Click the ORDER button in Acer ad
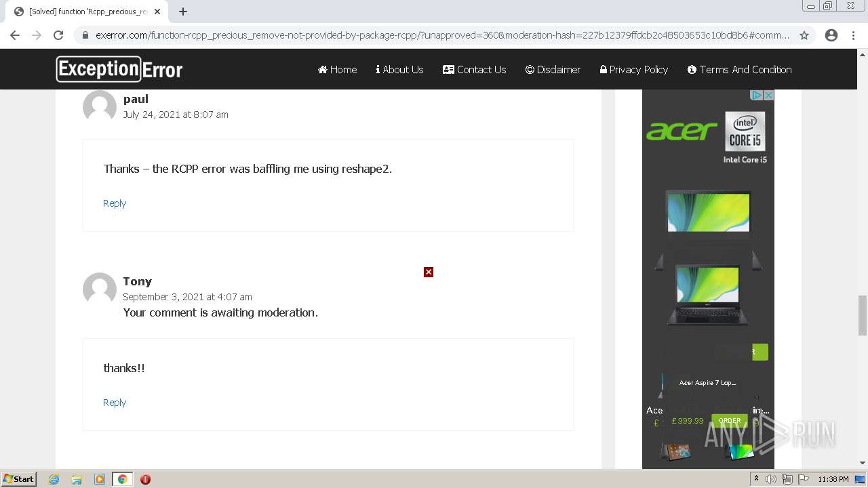The height and width of the screenshot is (488, 868). point(730,420)
